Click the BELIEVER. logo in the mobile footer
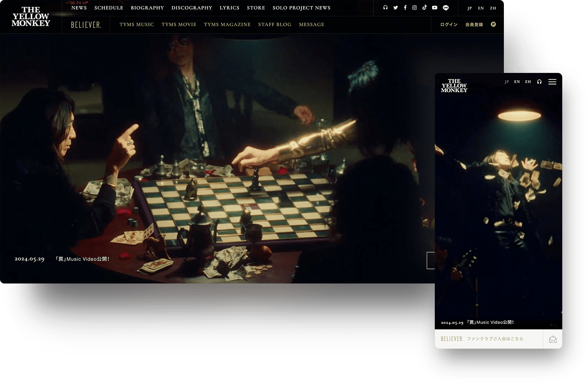 (x=452, y=339)
